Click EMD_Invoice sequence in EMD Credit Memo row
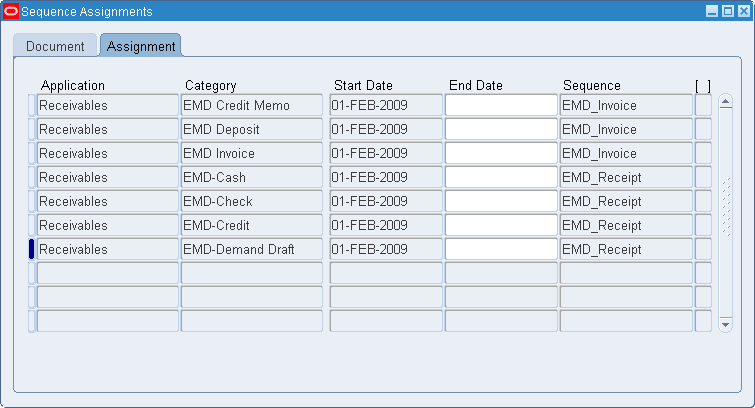The height and width of the screenshot is (408, 755). [626, 105]
